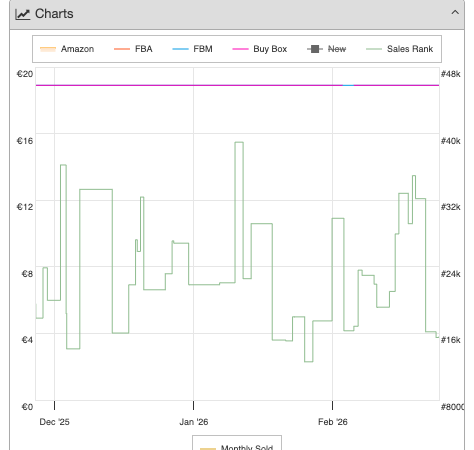Click the #48k rank axis label

451,74
